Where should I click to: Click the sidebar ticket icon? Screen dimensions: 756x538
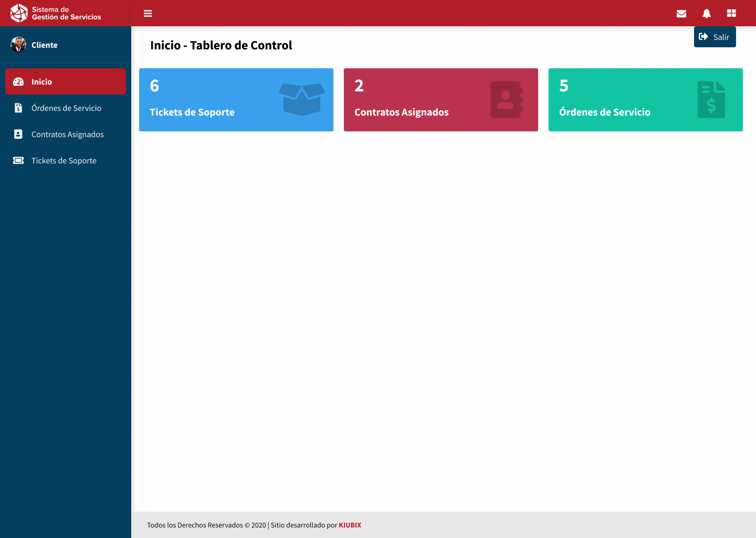(x=18, y=161)
